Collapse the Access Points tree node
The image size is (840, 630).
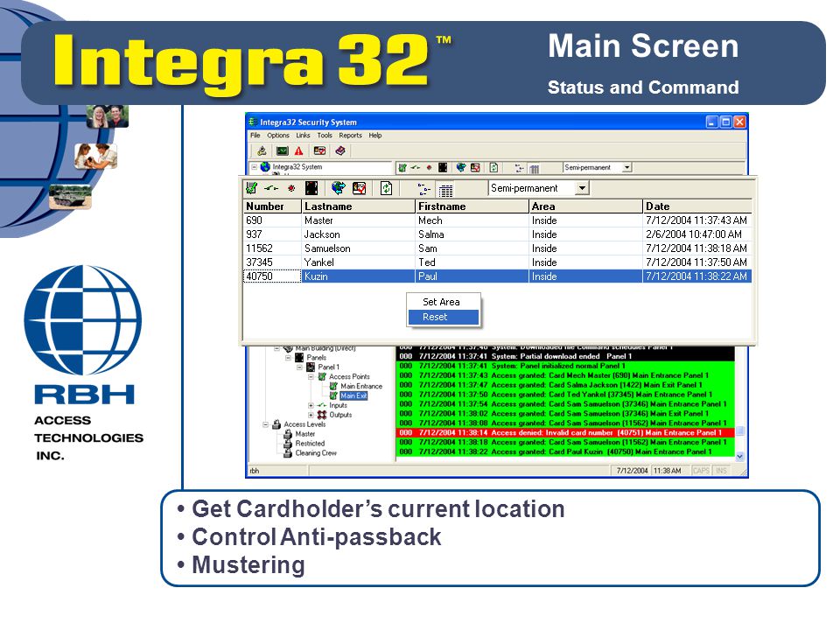click(x=311, y=376)
